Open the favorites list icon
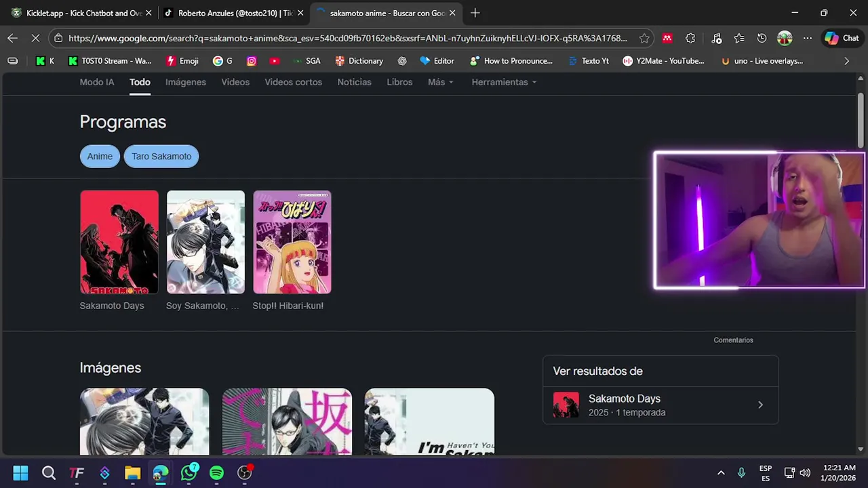 [x=739, y=39]
